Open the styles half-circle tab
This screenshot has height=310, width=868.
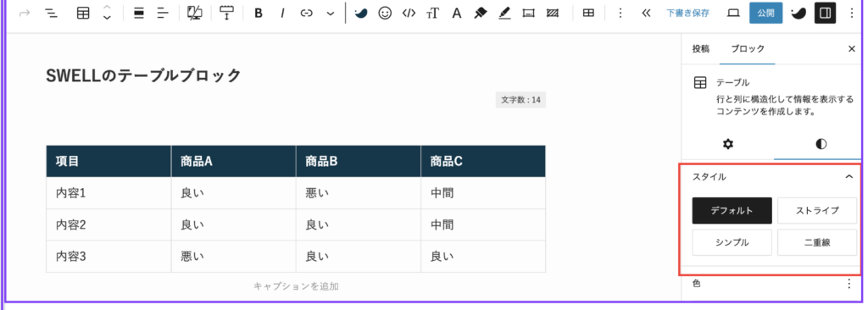(821, 145)
